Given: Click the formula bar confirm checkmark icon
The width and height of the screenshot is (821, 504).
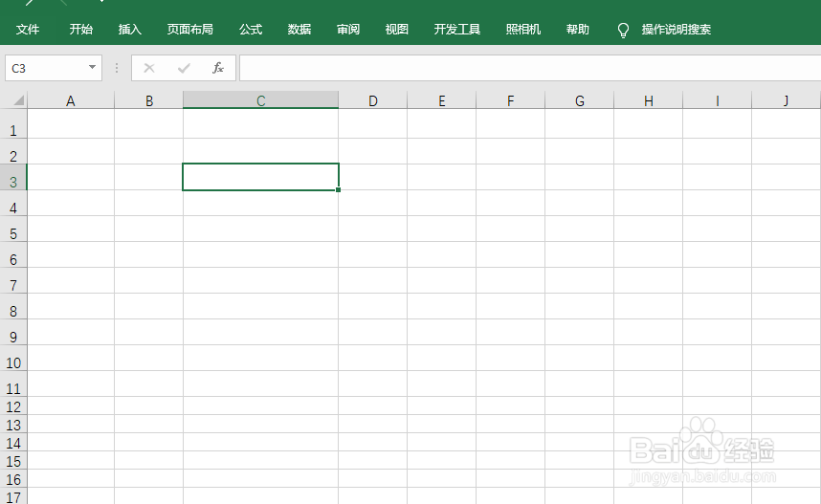Looking at the screenshot, I should point(184,68).
